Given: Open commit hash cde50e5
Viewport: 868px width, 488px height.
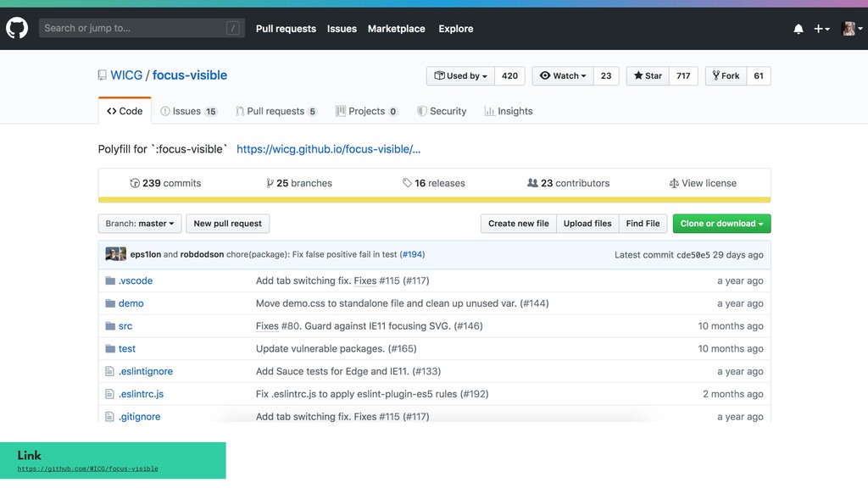Looking at the screenshot, I should click(693, 255).
